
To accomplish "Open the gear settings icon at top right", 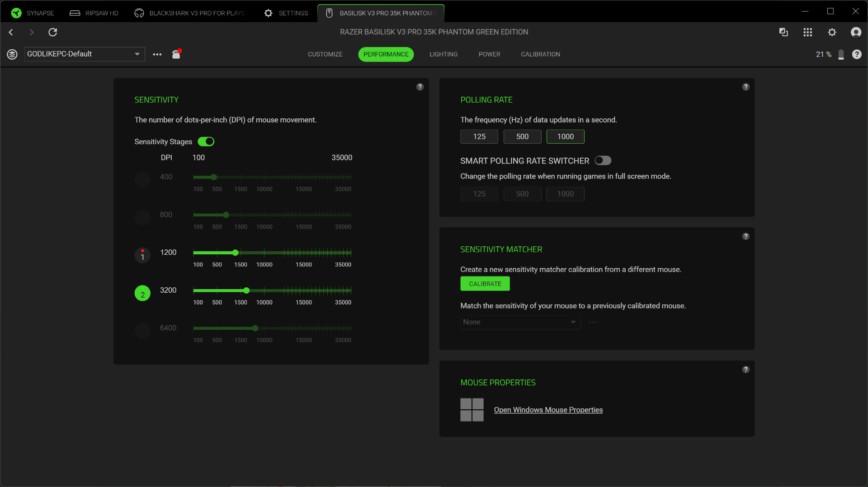I will coord(832,32).
